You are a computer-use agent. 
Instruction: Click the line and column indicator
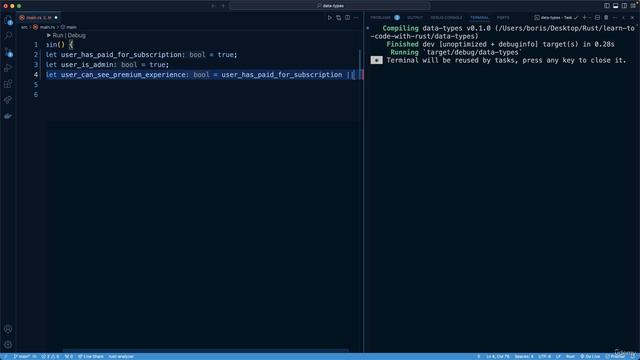click(498, 356)
